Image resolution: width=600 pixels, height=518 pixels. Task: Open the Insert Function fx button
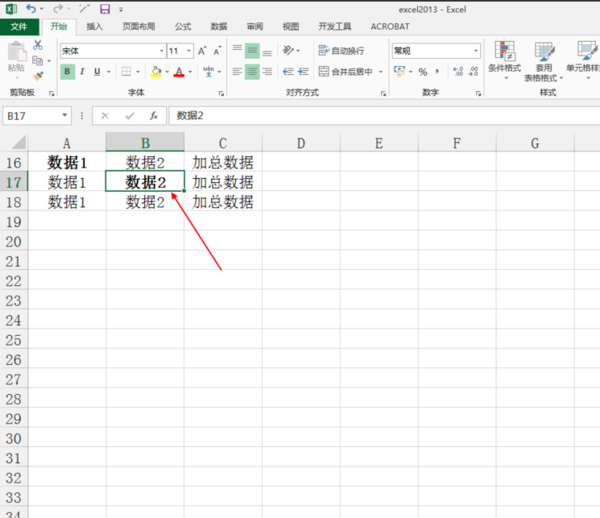click(153, 116)
